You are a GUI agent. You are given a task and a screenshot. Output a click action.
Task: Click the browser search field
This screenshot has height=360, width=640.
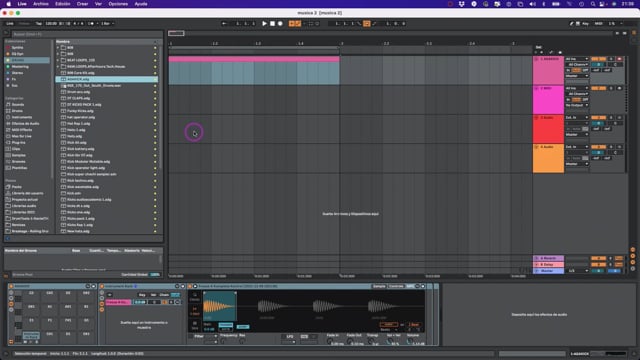[87, 34]
